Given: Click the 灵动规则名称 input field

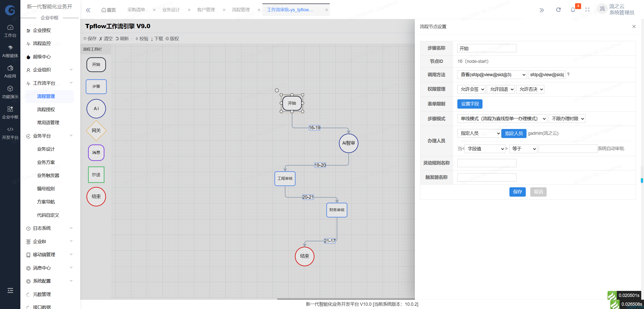Looking at the screenshot, I should (487, 163).
